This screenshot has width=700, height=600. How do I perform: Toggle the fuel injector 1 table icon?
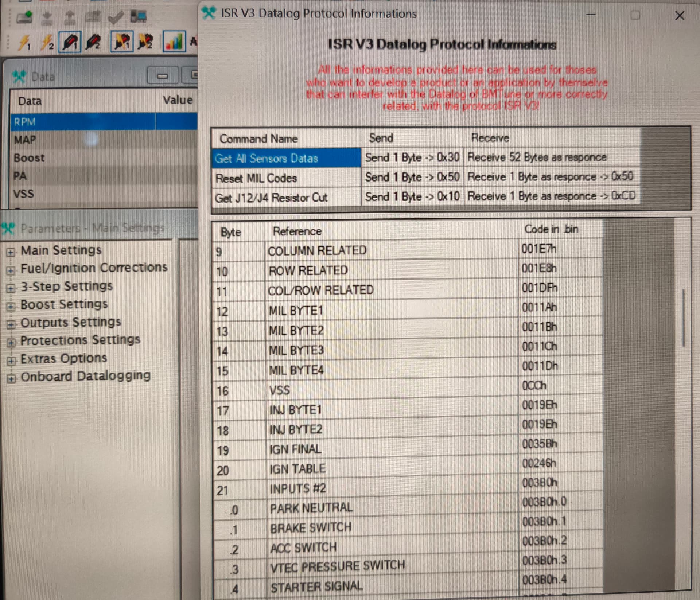70,42
